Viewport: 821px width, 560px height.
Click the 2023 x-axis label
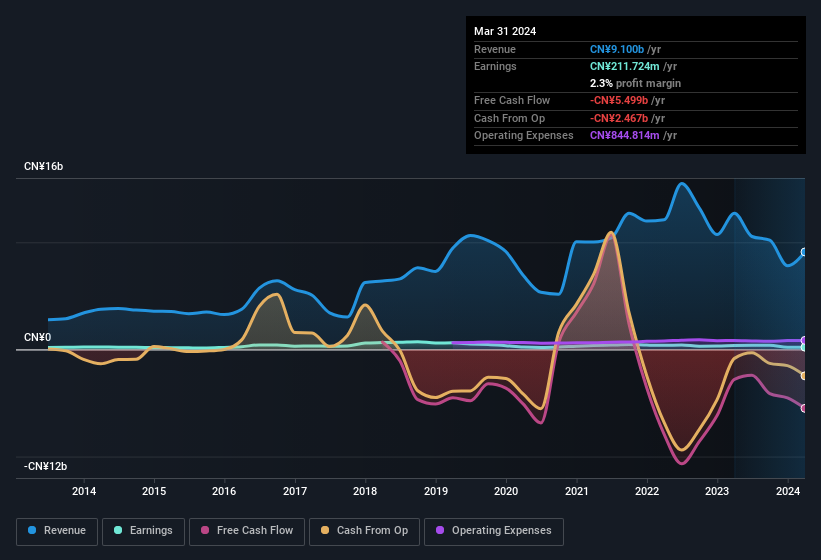tap(717, 491)
